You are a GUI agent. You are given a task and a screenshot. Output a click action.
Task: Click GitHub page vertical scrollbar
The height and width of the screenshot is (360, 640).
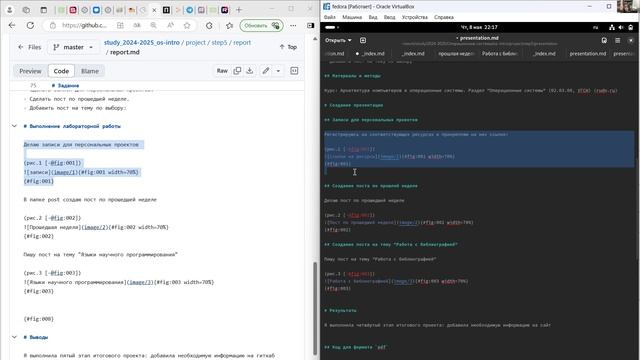coord(315,308)
